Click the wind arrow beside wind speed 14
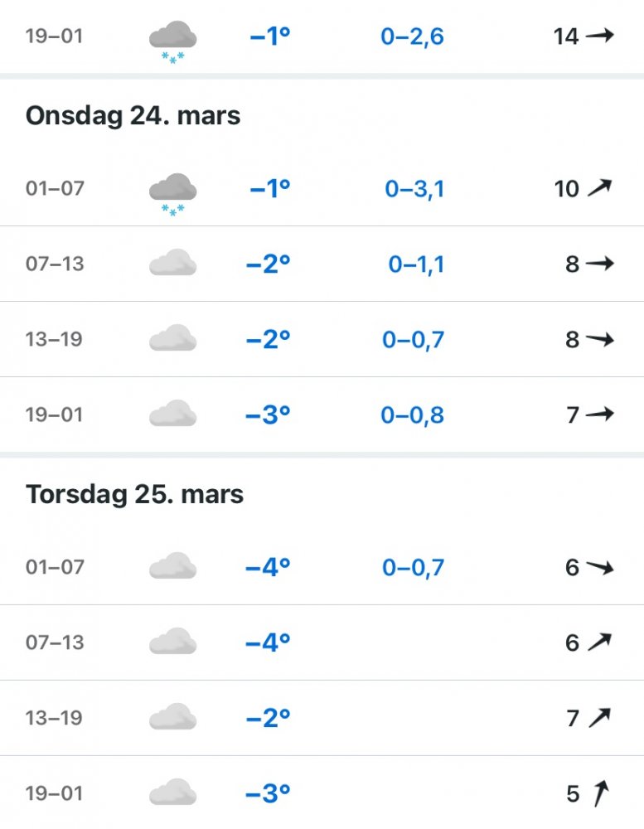Screen dimensions: 644x829 pos(599,36)
